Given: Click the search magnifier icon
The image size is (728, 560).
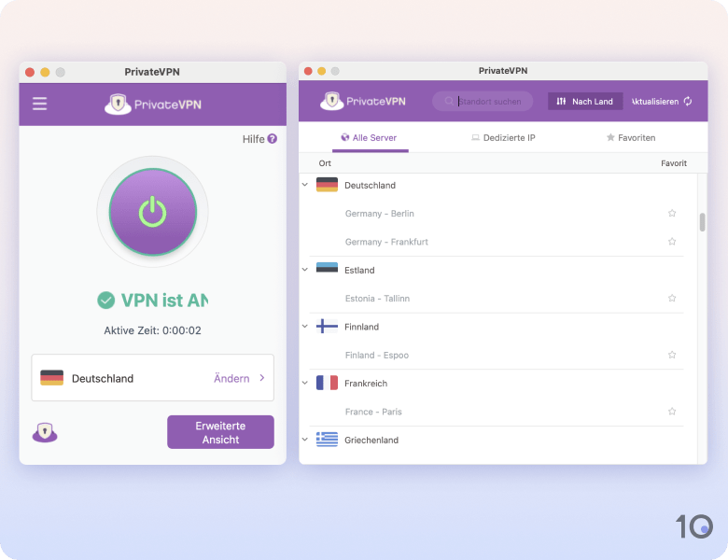Looking at the screenshot, I should coord(449,101).
